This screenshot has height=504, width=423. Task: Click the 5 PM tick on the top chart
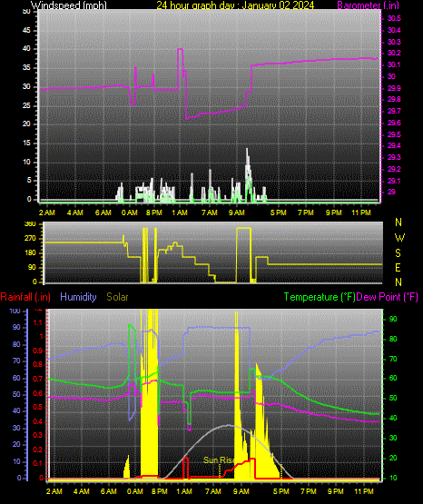click(278, 212)
